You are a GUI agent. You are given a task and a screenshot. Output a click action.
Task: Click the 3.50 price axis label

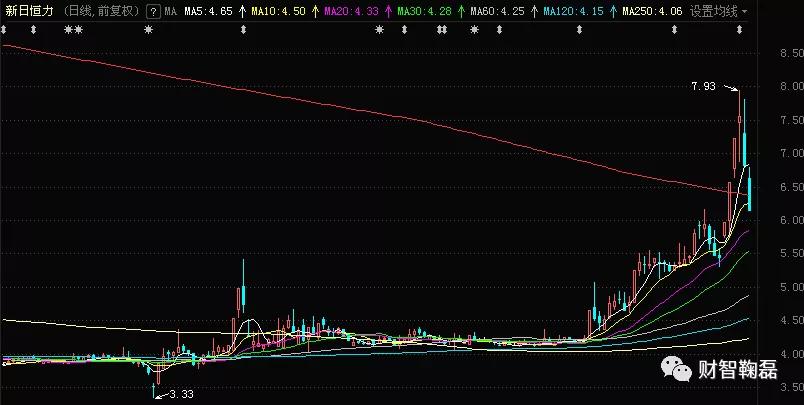point(791,387)
